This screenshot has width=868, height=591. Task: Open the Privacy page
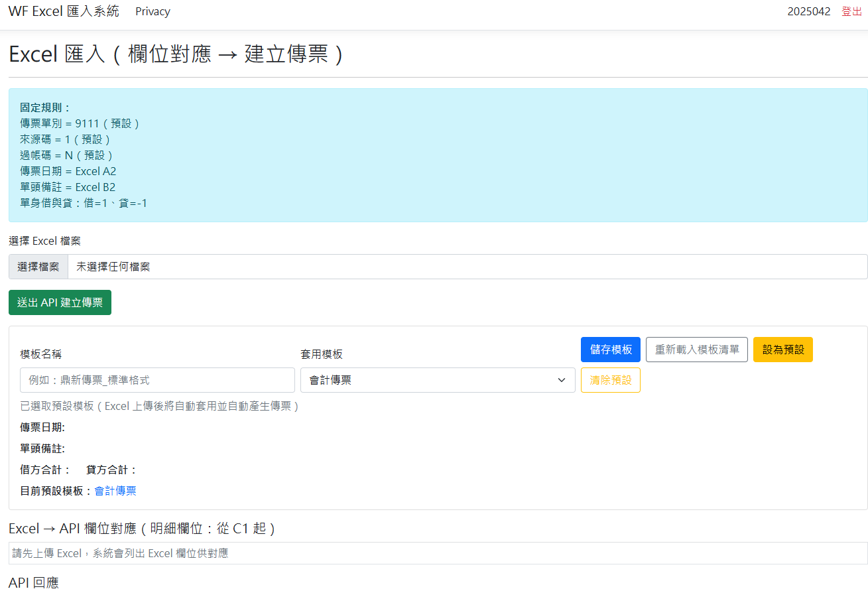click(x=153, y=11)
